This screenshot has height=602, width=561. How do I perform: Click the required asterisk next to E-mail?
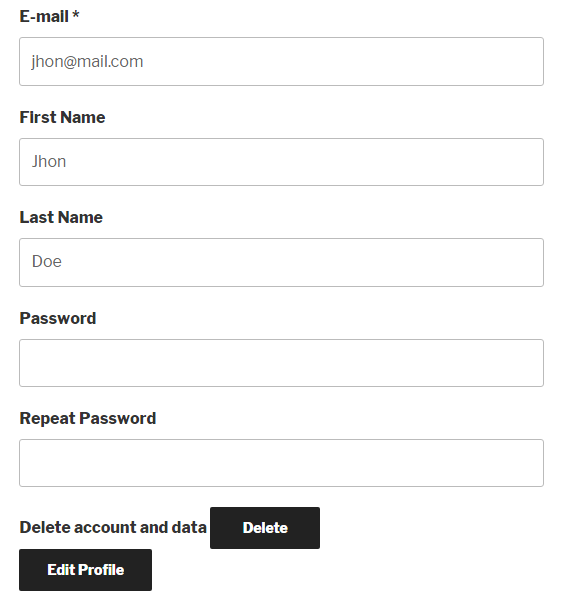tap(76, 15)
